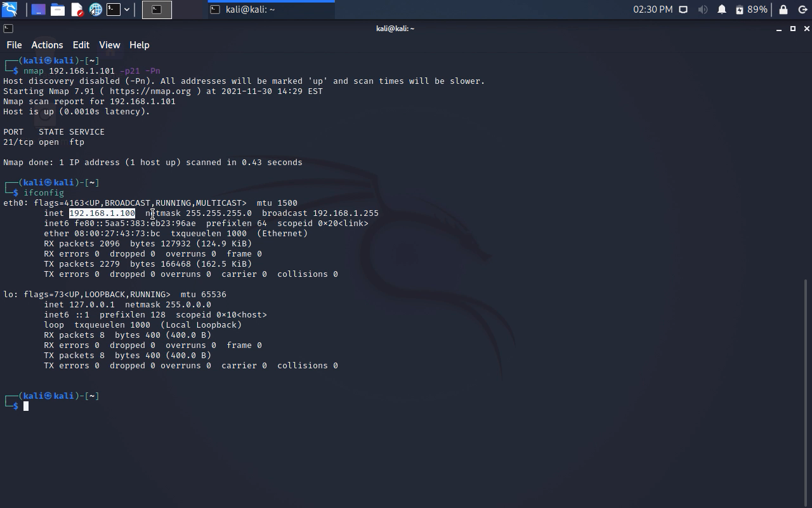
Task: Expand the terminal launcher dropdown arrow
Action: point(127,10)
